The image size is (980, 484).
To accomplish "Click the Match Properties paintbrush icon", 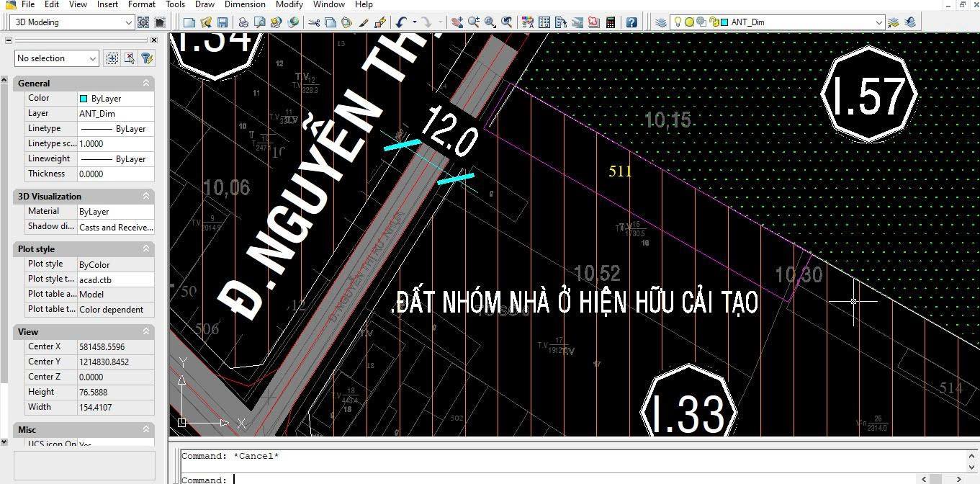I will [x=364, y=22].
